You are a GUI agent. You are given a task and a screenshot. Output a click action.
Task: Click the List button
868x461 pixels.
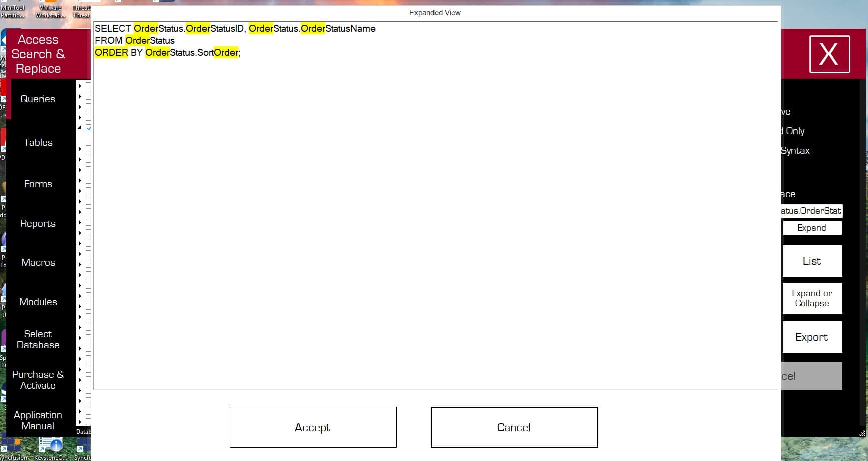[811, 261]
